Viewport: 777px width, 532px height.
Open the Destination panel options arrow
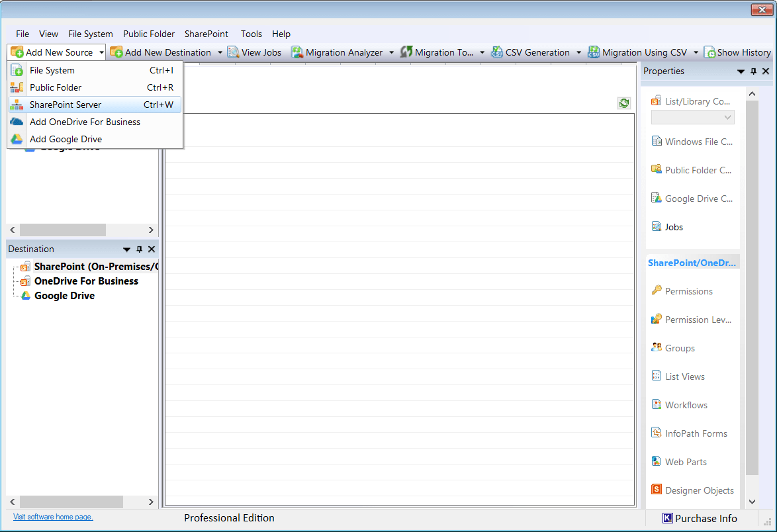[x=126, y=249]
